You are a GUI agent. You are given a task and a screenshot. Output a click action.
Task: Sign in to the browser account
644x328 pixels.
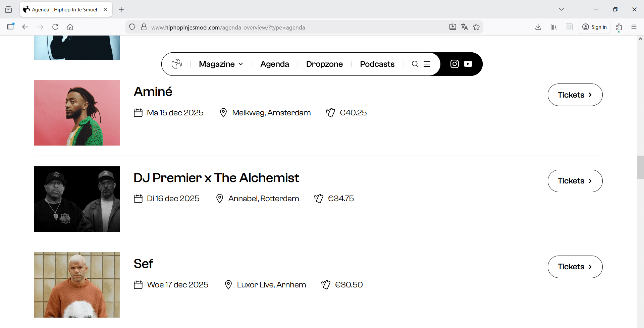click(x=594, y=27)
